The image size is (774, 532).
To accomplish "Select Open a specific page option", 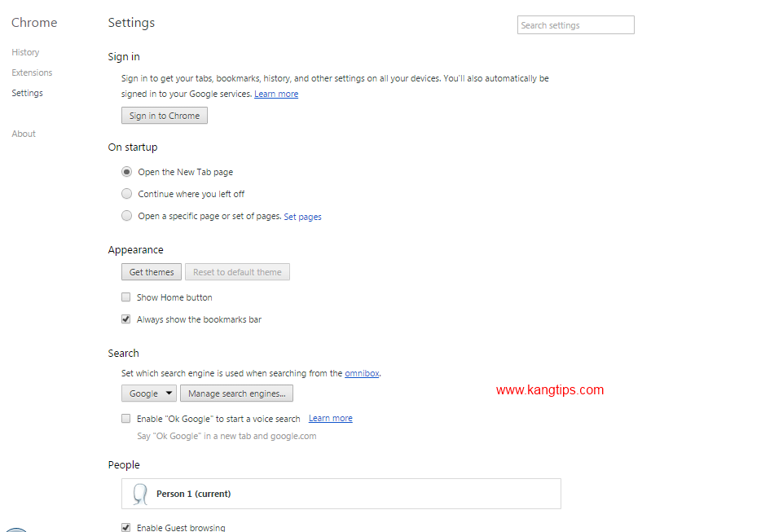I will (x=127, y=216).
